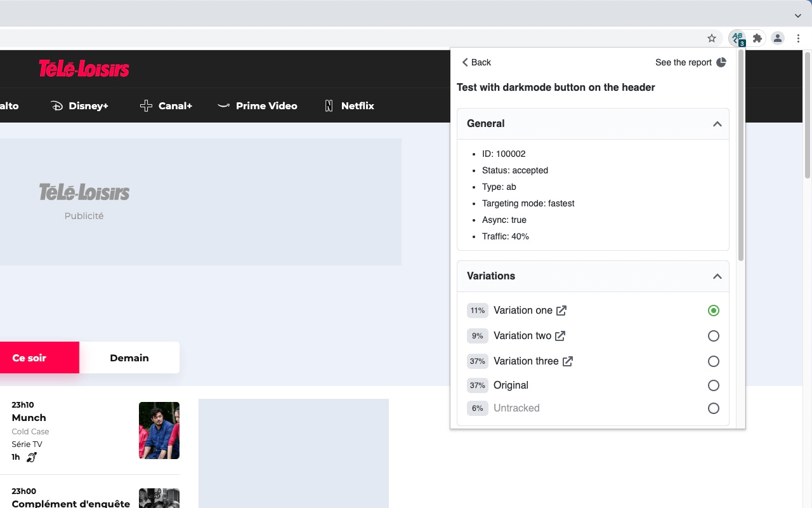Click the popup's vertical scrollbar
This screenshot has height=508, width=812.
pyautogui.click(x=740, y=159)
